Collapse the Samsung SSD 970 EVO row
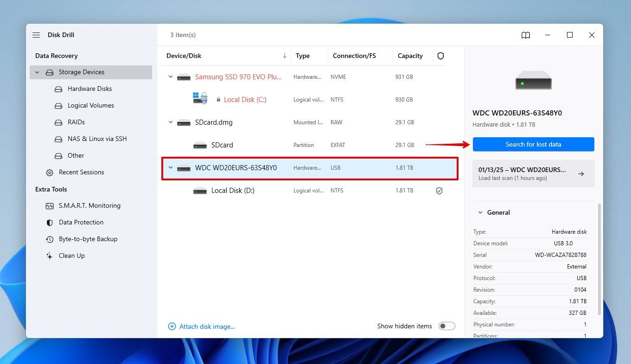 pos(171,77)
